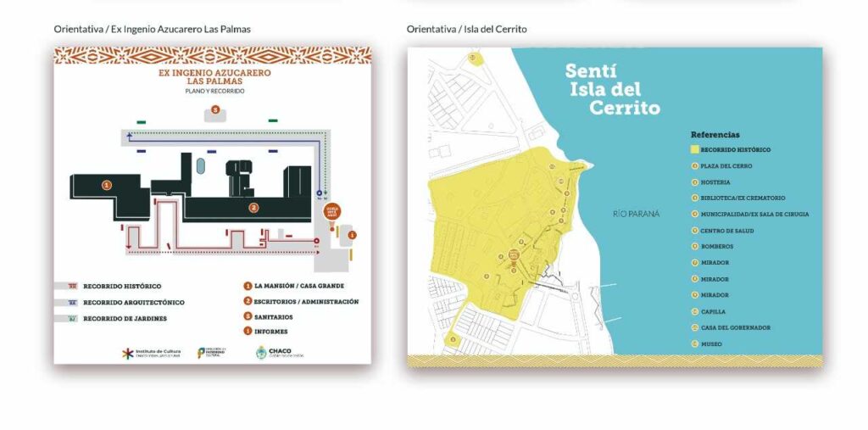Click 'RECORRIDO HISTÓRICO' text in Referencias list

coord(736,149)
